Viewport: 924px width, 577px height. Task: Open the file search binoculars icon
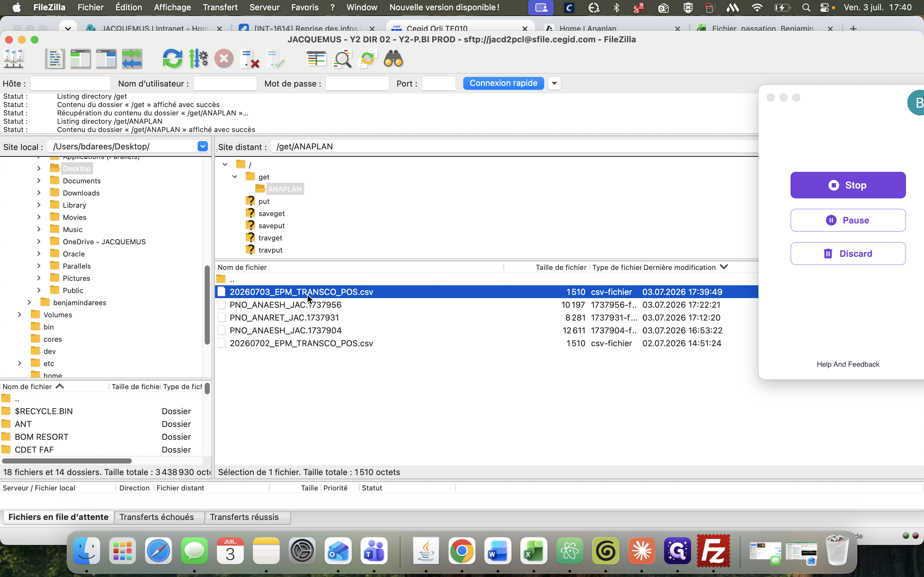click(x=393, y=59)
